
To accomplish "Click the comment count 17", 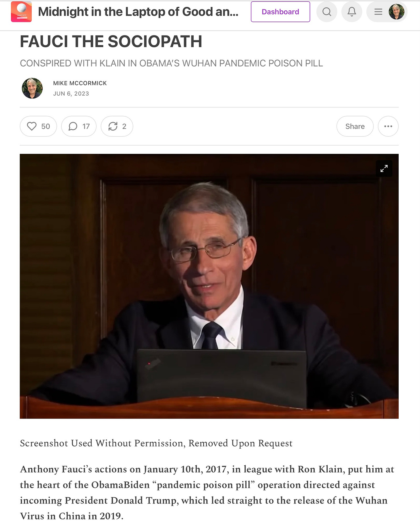I will [x=86, y=126].
